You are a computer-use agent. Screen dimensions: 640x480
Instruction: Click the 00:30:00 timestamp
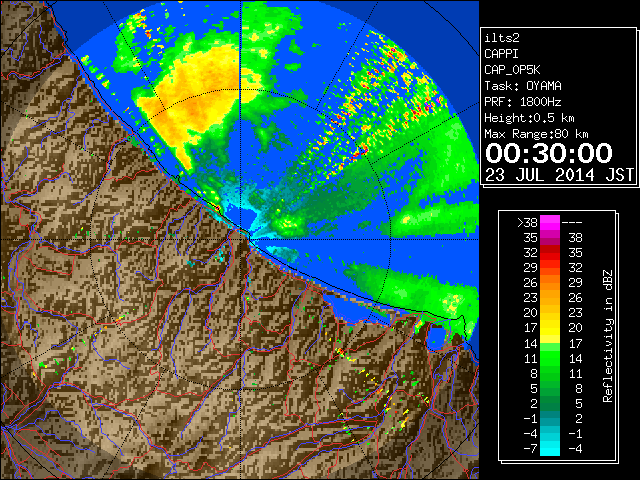pos(549,153)
